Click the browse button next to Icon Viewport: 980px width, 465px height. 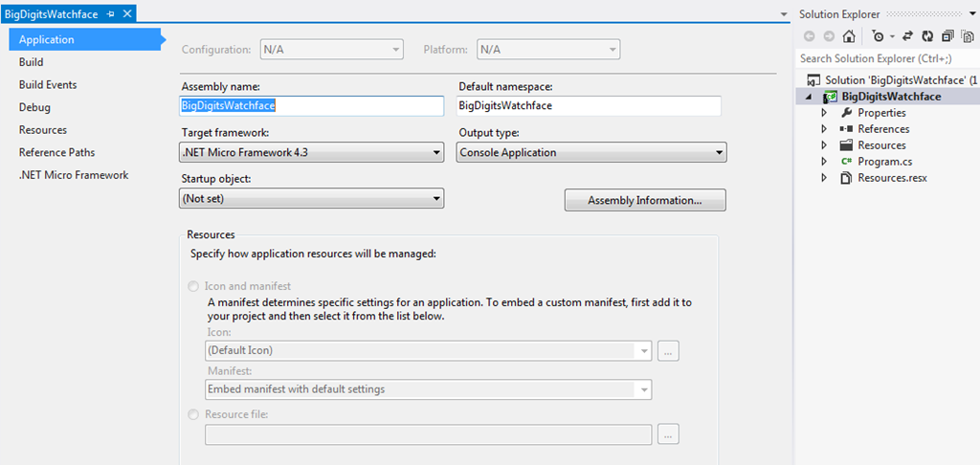pos(668,351)
